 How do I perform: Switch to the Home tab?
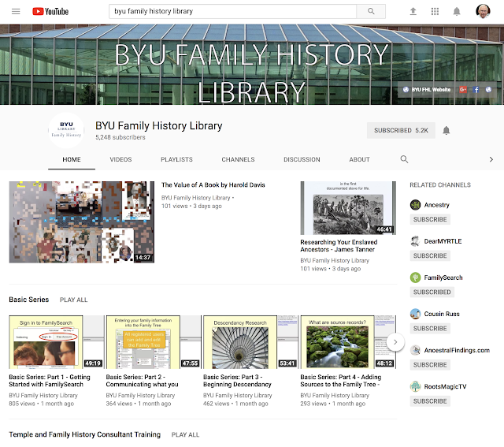[x=72, y=159]
